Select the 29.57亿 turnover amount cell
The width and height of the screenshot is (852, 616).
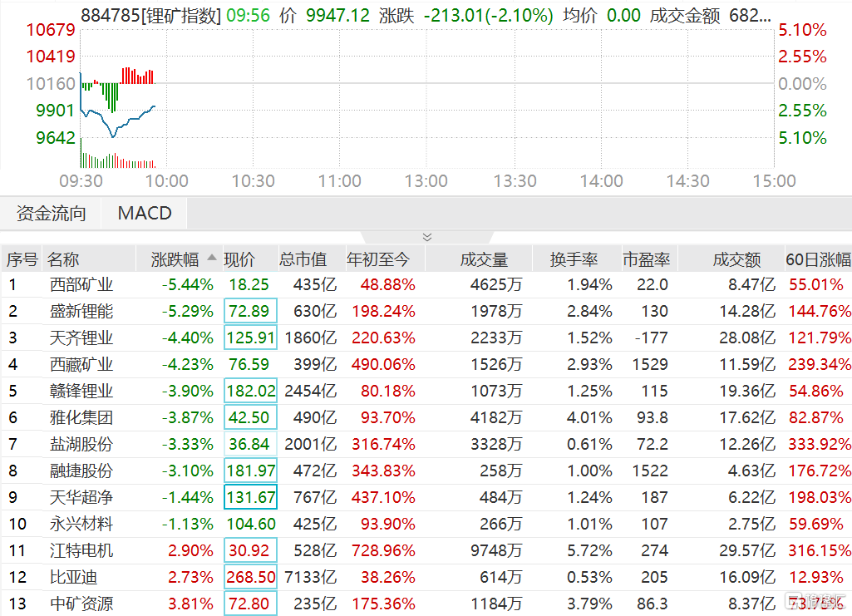pyautogui.click(x=747, y=551)
